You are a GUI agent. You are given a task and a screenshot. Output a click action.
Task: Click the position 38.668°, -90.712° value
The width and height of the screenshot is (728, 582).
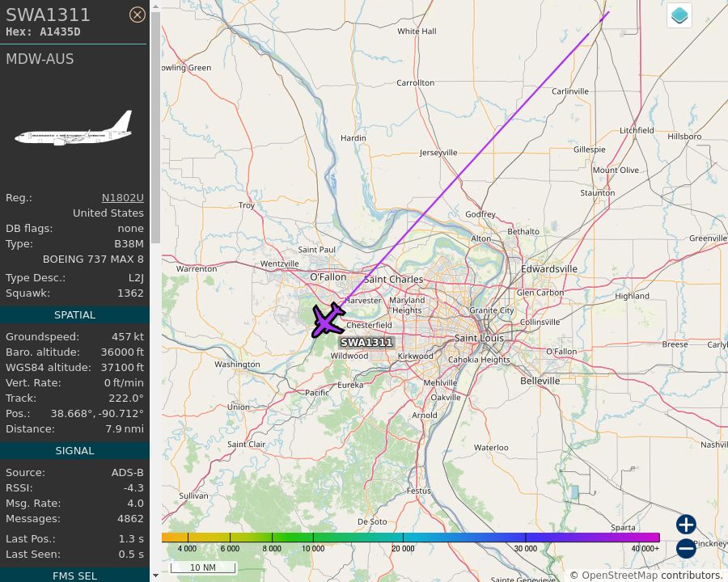point(97,414)
